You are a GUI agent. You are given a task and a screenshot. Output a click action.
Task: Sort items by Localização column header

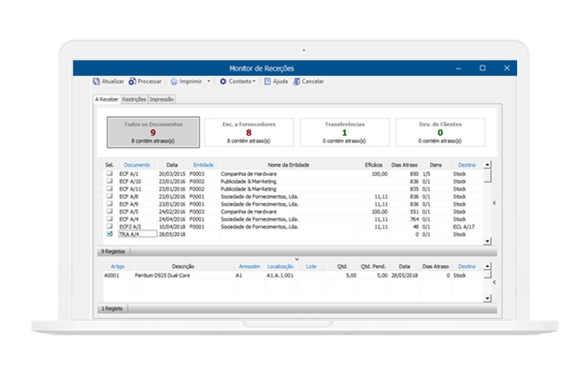point(280,266)
